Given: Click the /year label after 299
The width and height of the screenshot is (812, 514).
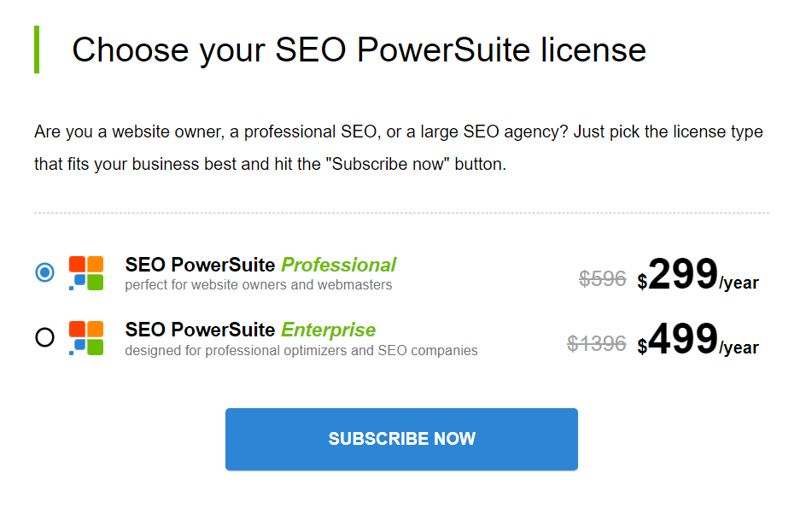Looking at the screenshot, I should 739,283.
